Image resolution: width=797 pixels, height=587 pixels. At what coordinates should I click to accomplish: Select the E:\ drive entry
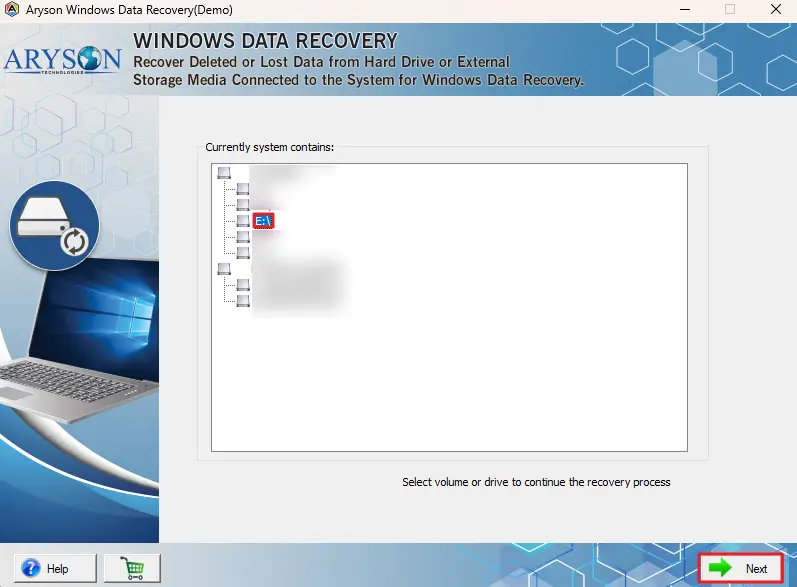(x=263, y=221)
